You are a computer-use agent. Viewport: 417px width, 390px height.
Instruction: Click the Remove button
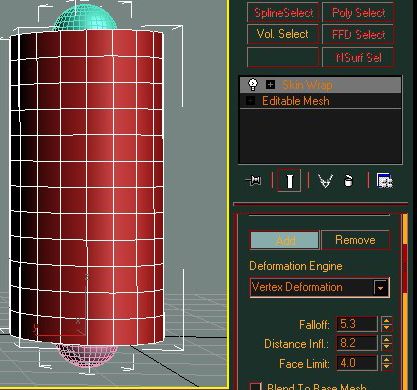(x=355, y=240)
